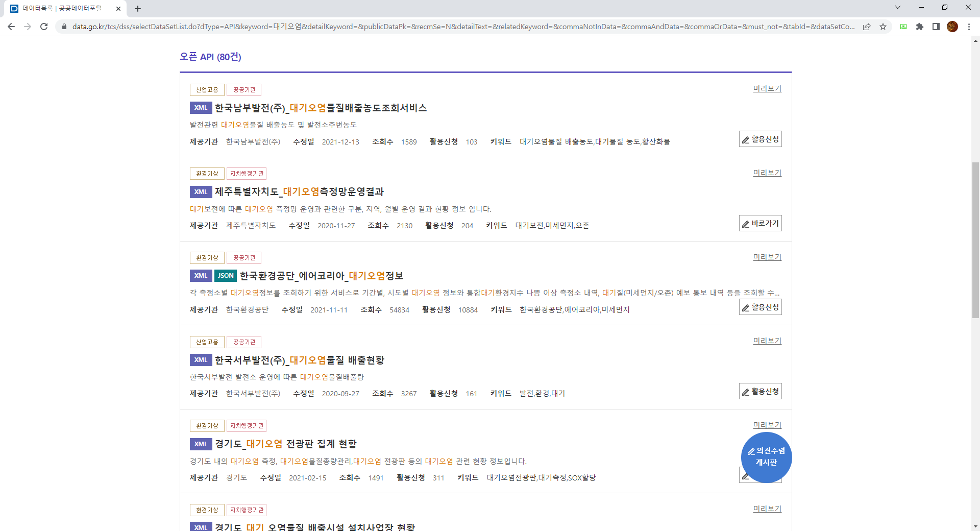The image size is (980, 531).
Task: Open Chrome's three-dot menu
Action: (x=969, y=27)
